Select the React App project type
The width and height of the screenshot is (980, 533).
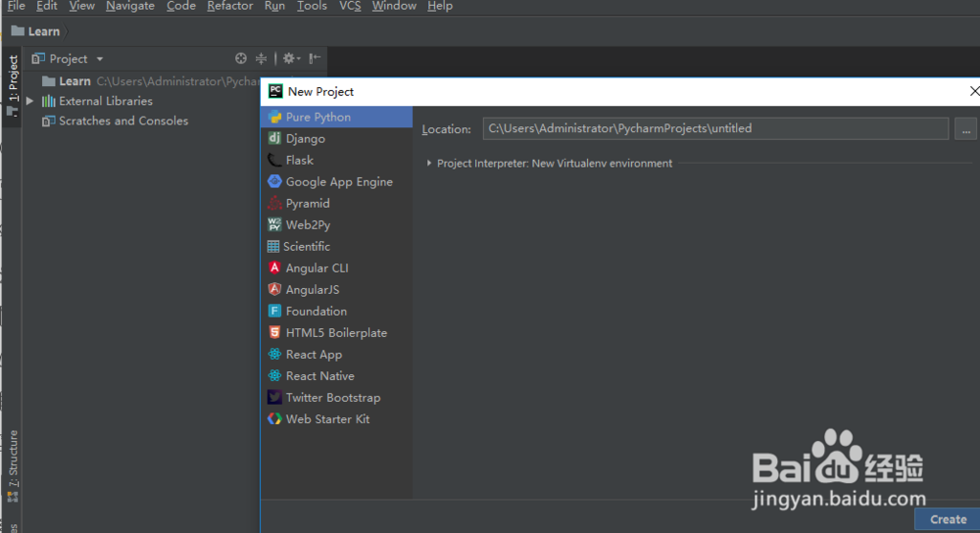point(336,355)
